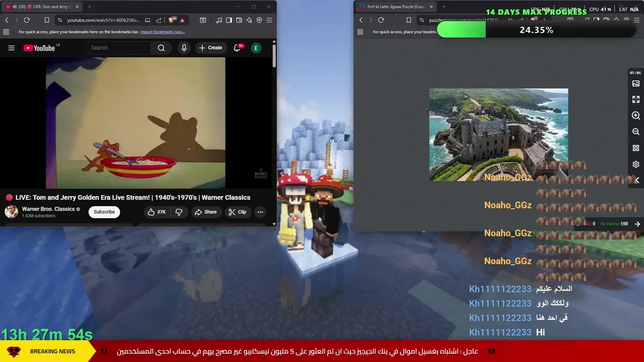Close the Tom and Jerry tab
Viewport: 644px width, 362px height.
click(x=77, y=7)
